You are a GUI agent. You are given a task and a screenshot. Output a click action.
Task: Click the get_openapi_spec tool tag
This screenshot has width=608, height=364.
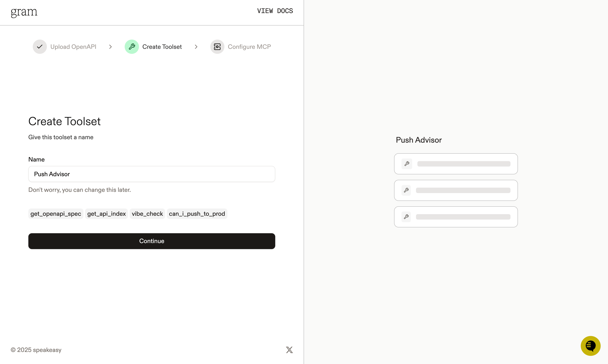click(56, 214)
